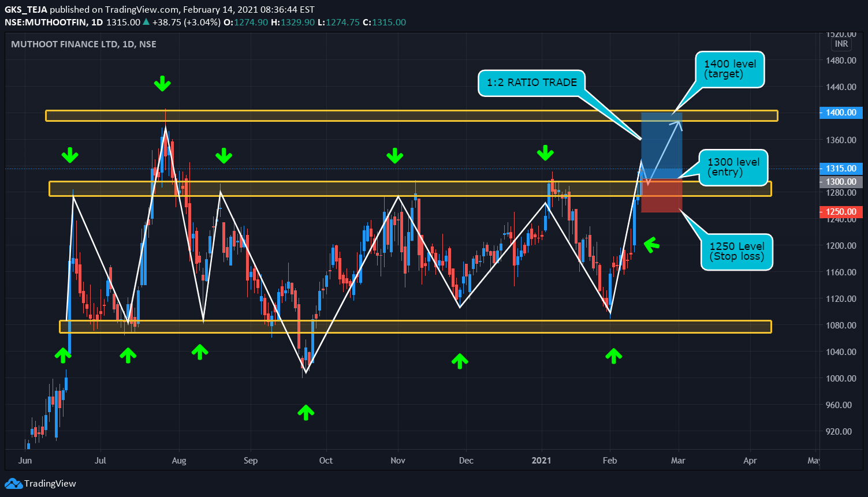The height and width of the screenshot is (497, 868).
Task: Click the Jun label on time axis
Action: (25, 461)
